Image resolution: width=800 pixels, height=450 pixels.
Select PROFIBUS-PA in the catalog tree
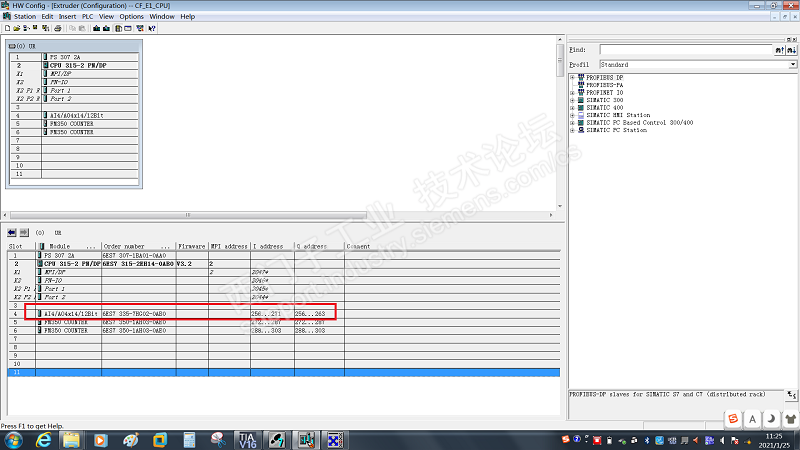[604, 85]
